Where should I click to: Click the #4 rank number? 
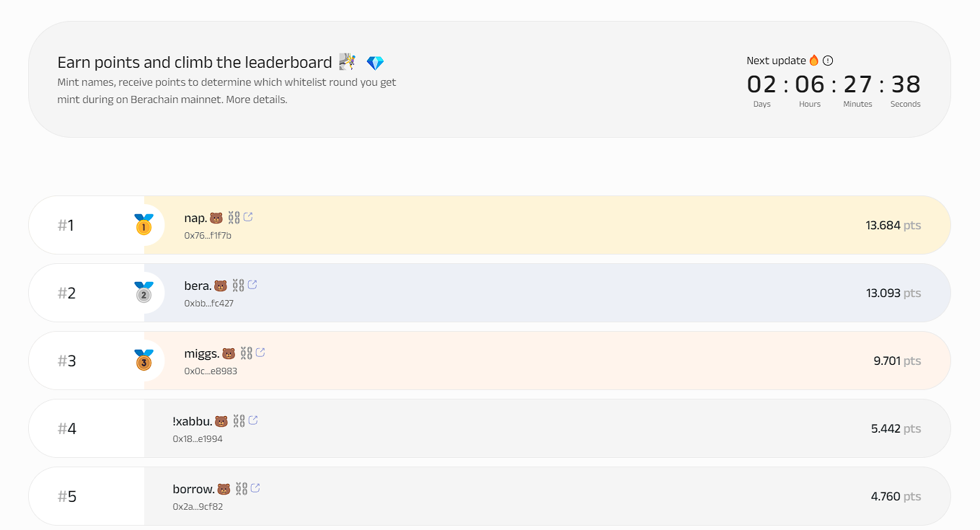(x=67, y=428)
